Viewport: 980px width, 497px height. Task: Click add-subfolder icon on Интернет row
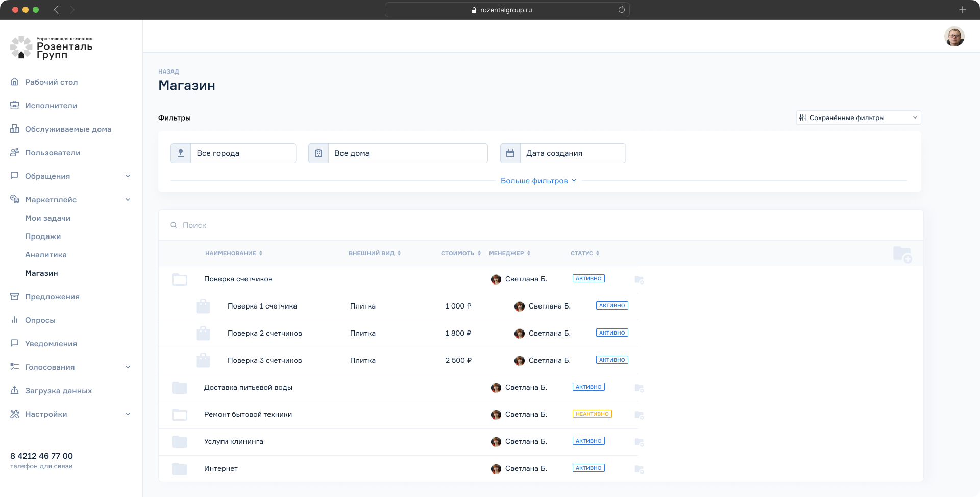click(639, 469)
